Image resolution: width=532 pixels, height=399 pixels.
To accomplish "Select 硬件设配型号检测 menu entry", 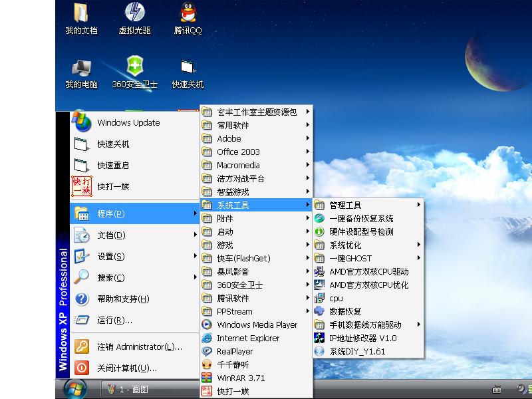I will [361, 231].
